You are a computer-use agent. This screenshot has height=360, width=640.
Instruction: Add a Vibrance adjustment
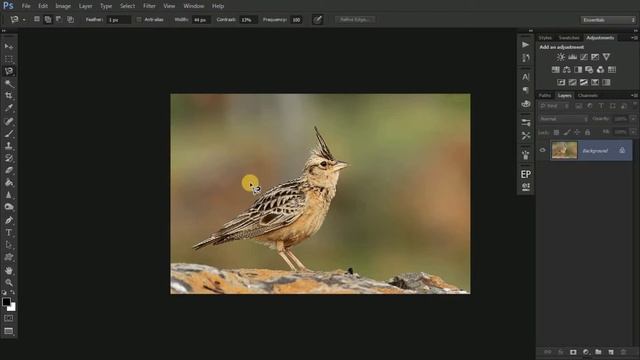pos(607,57)
